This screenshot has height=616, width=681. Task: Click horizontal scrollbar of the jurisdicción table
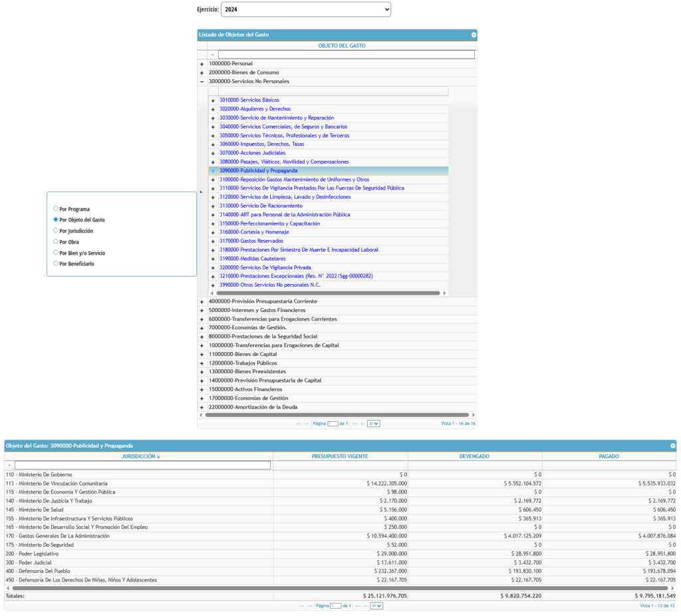click(333, 588)
